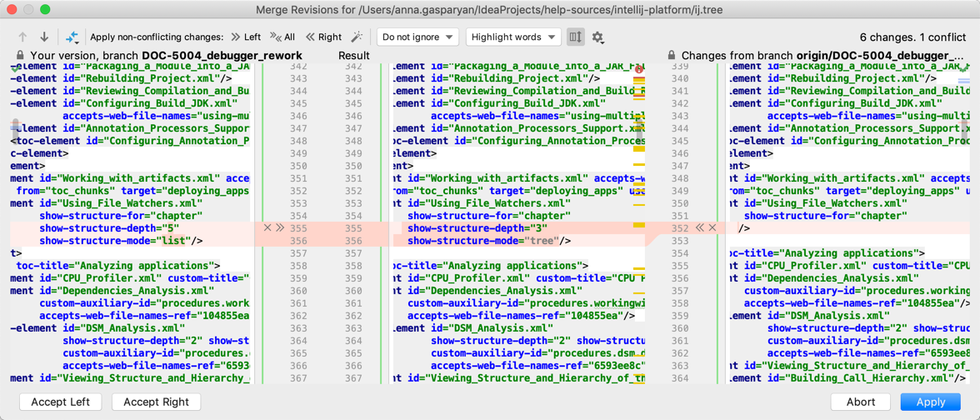The image size is (980, 420).
Task: Open the merge settings gear menu
Action: (597, 37)
